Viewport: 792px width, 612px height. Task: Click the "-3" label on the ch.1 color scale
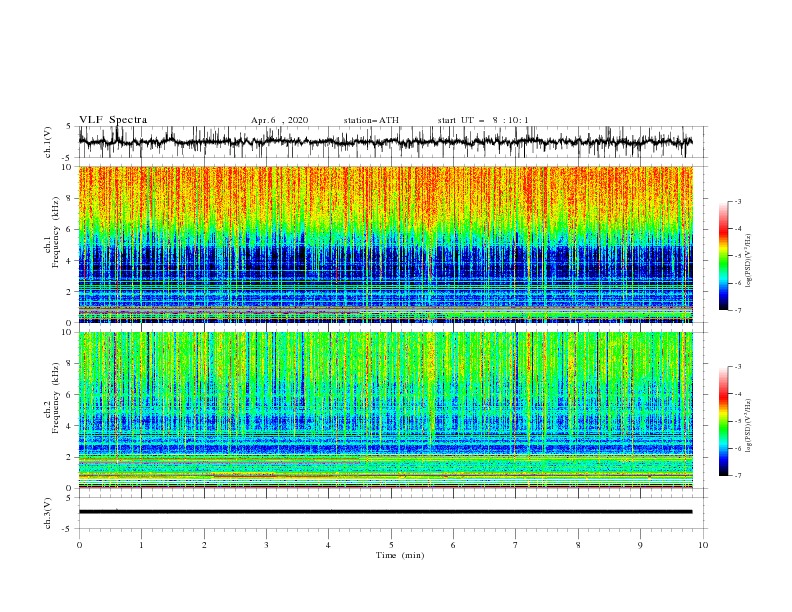(x=737, y=201)
